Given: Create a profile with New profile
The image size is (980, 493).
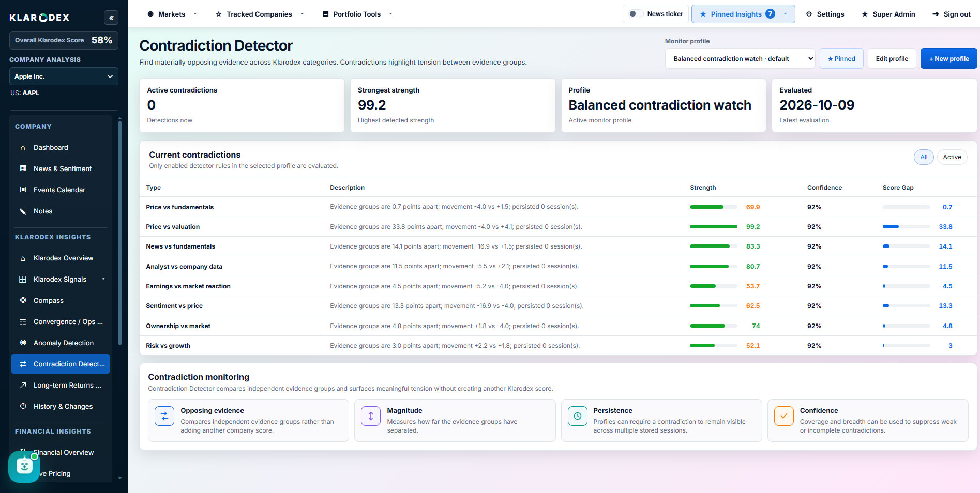Looking at the screenshot, I should coord(949,59).
